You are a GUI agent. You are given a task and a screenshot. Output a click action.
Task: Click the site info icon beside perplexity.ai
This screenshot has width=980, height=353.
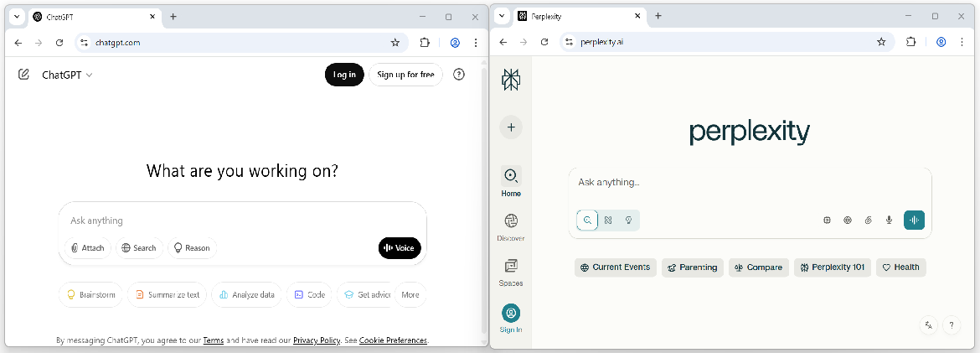pyautogui.click(x=569, y=42)
